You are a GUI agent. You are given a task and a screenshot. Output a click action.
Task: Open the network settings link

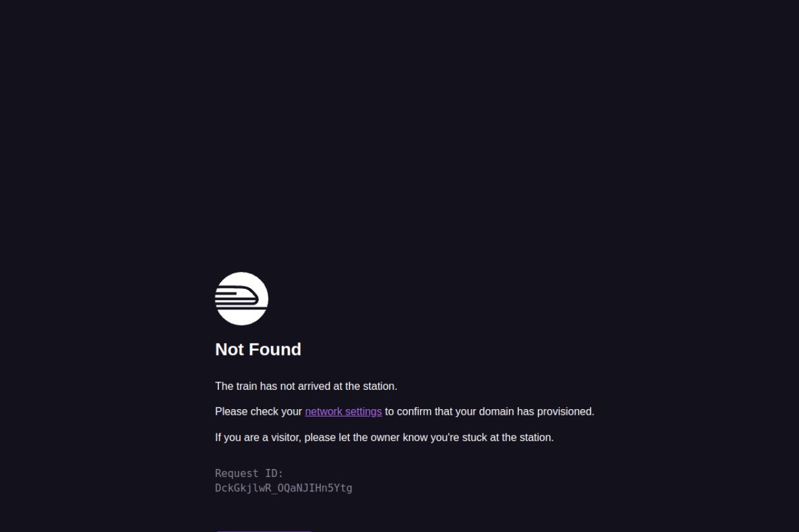343,412
